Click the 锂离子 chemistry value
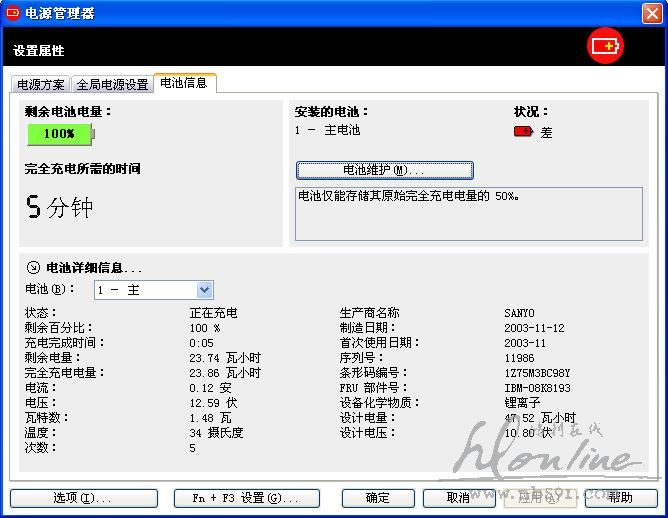 click(x=522, y=403)
